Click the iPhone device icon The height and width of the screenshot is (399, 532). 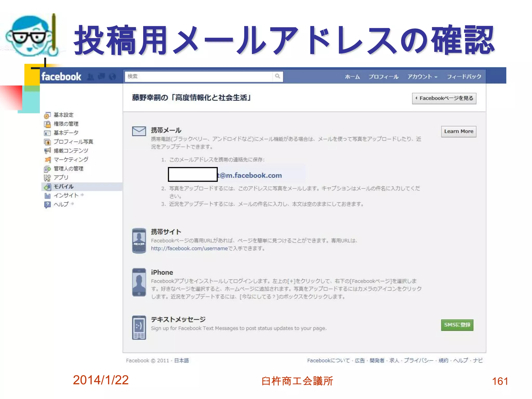click(139, 282)
